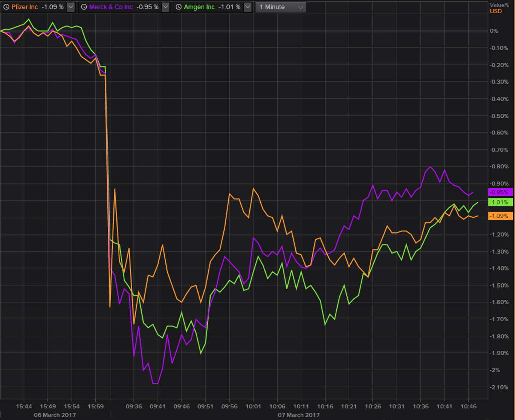515x420 pixels.
Task: Open the Amgen Inc series dropdown arrow
Action: 248,7
